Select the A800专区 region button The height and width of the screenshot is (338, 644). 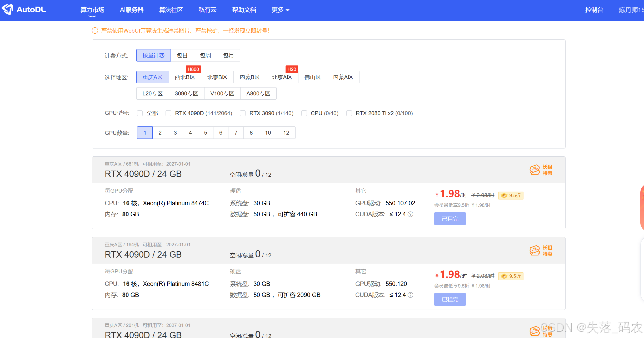[258, 94]
